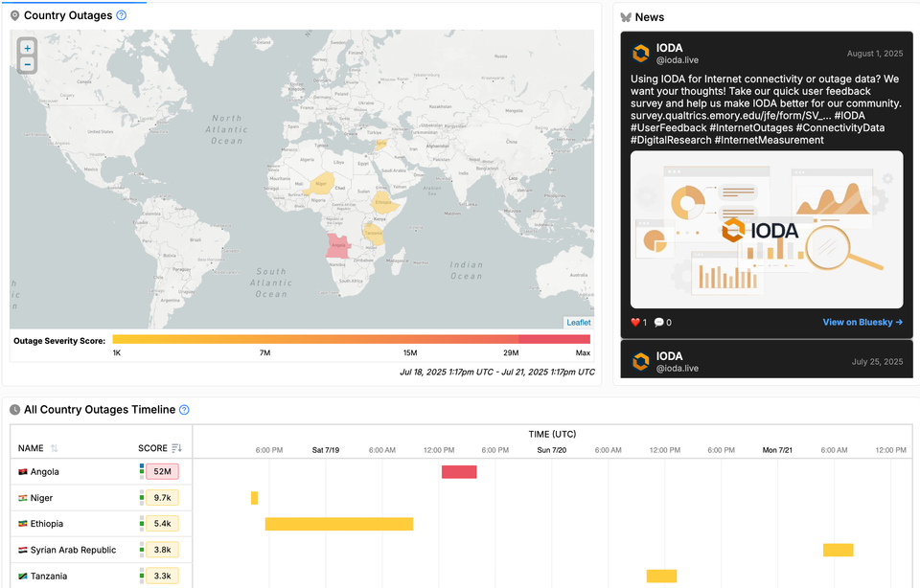Image resolution: width=920 pixels, height=588 pixels.
Task: Open the View on Bluesky link
Action: point(861,323)
